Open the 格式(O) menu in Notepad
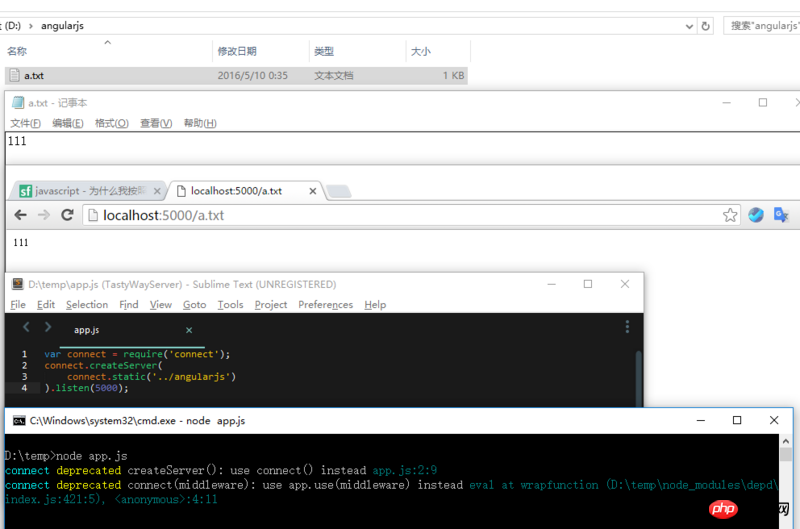 pyautogui.click(x=111, y=123)
